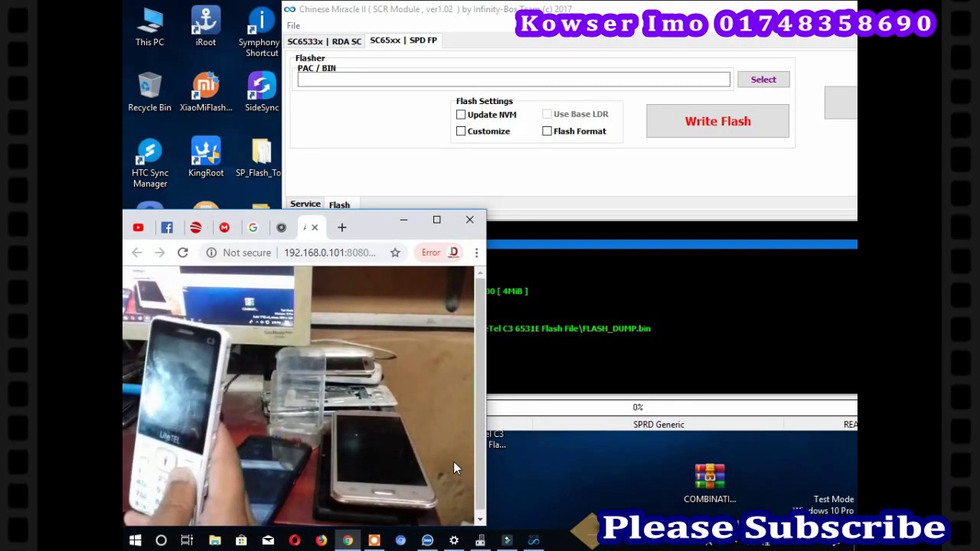
Task: Open KingRoot desktop icon
Action: pyautogui.click(x=205, y=158)
